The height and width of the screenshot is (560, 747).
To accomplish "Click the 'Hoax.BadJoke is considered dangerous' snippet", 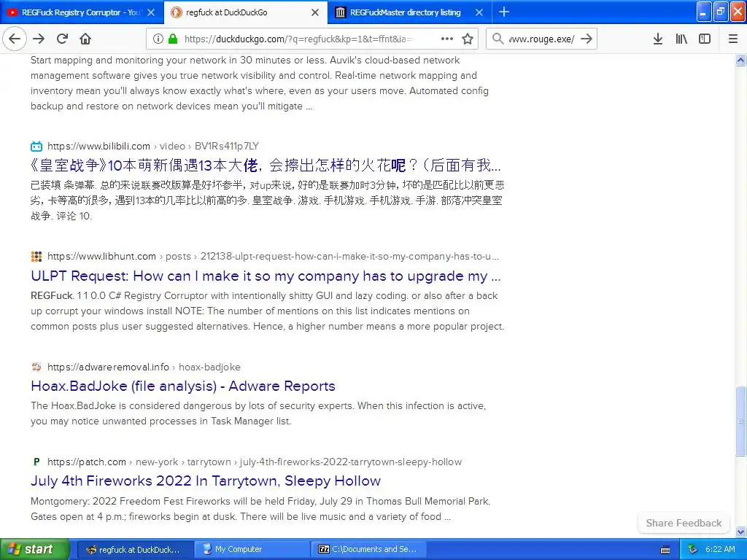I will coord(258,413).
